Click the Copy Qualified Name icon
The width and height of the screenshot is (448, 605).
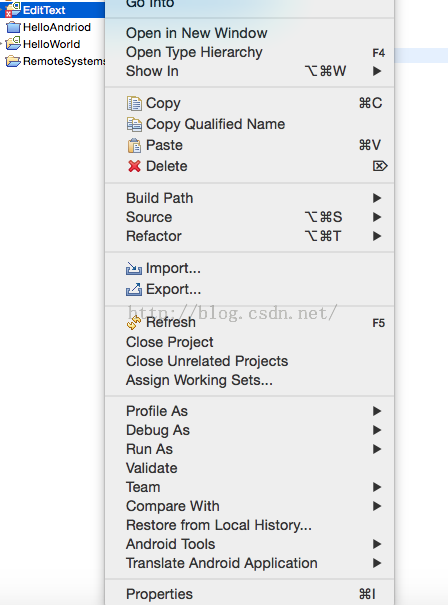tap(134, 124)
